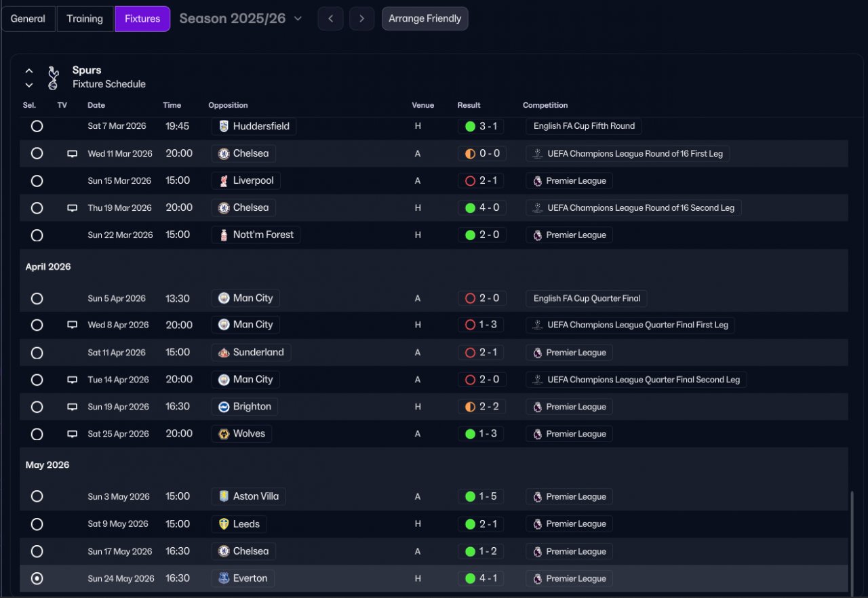The height and width of the screenshot is (598, 868).
Task: Sort fixtures by the Competition column
Action: coord(545,105)
